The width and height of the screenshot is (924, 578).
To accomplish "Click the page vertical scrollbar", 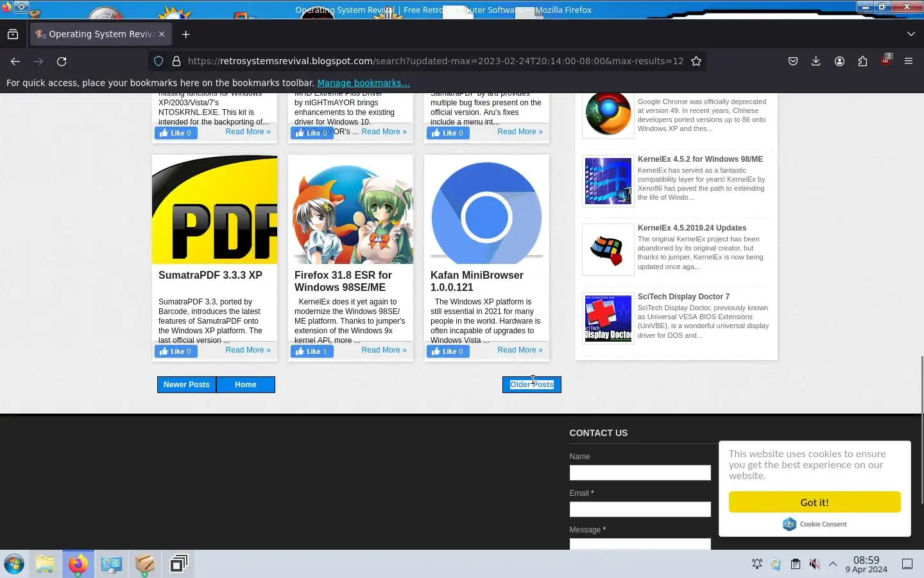I will click(921, 430).
